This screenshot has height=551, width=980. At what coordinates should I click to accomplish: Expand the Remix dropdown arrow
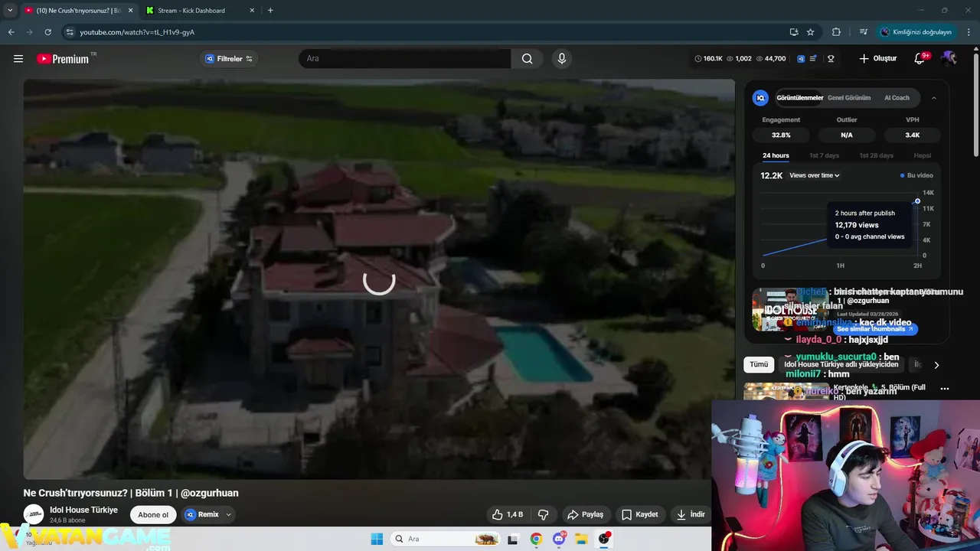pyautogui.click(x=228, y=514)
